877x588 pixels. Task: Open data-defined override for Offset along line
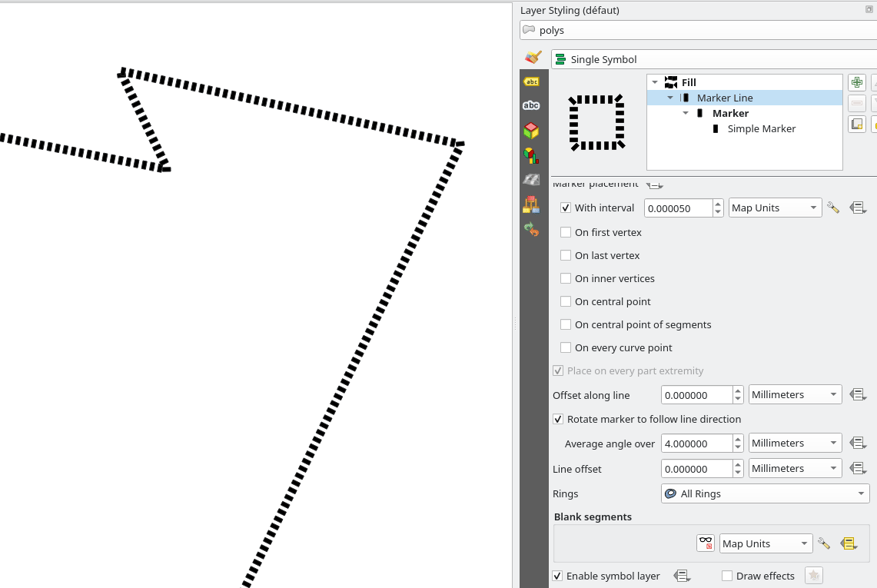coord(858,395)
